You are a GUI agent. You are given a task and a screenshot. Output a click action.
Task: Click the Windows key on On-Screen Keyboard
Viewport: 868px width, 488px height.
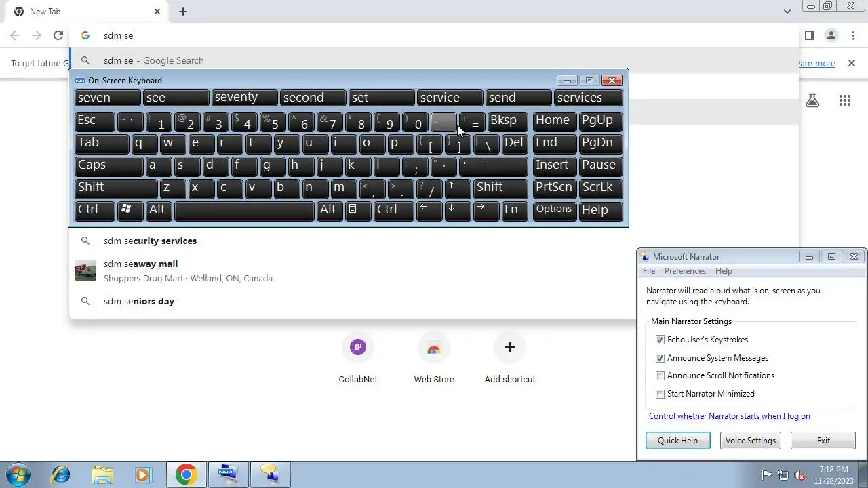click(131, 210)
